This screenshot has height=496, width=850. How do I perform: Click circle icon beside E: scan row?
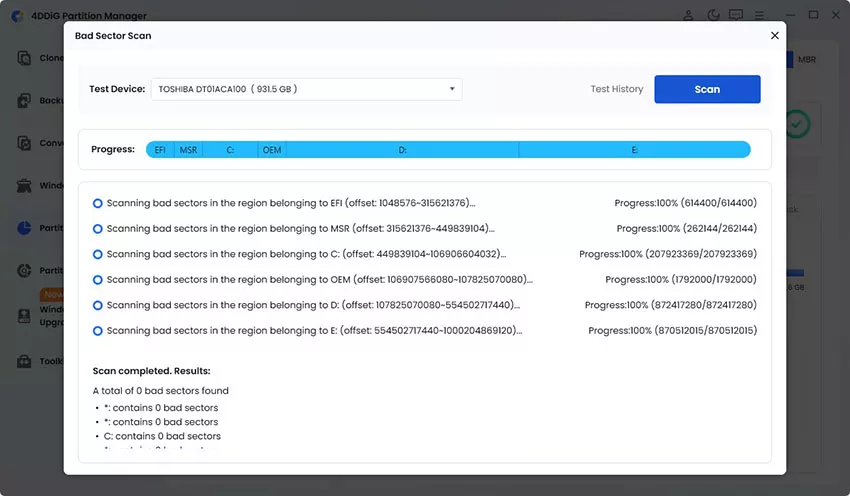pyautogui.click(x=98, y=331)
